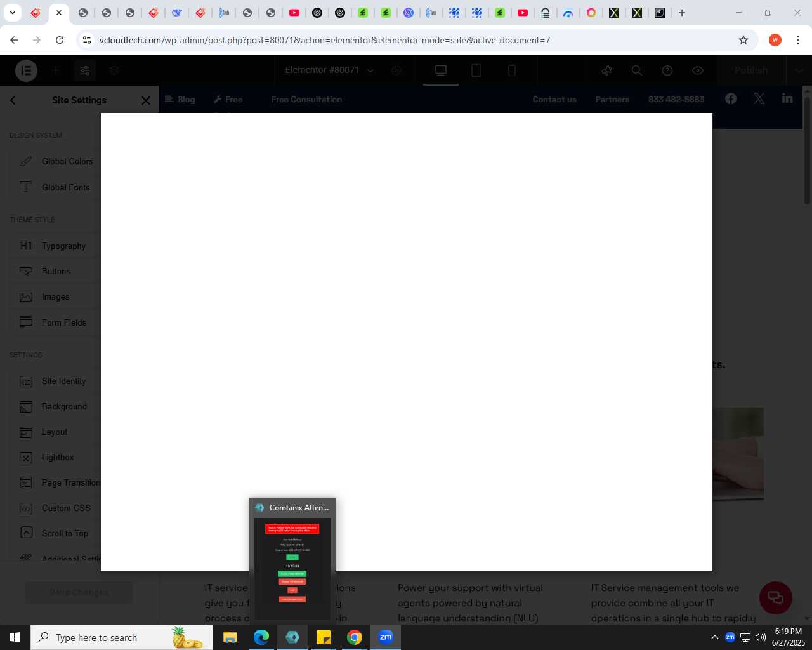The image size is (812, 650).
Task: Open the What's New icon
Action: pos(607,70)
